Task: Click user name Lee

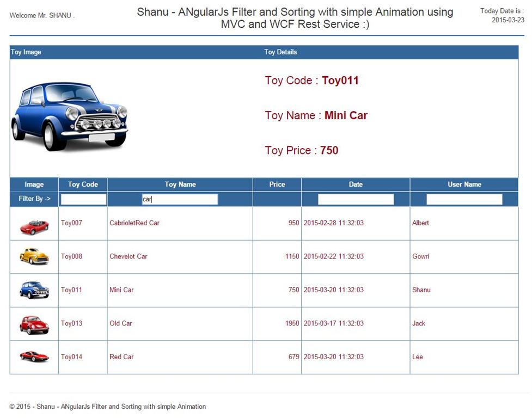Action: tap(417, 356)
